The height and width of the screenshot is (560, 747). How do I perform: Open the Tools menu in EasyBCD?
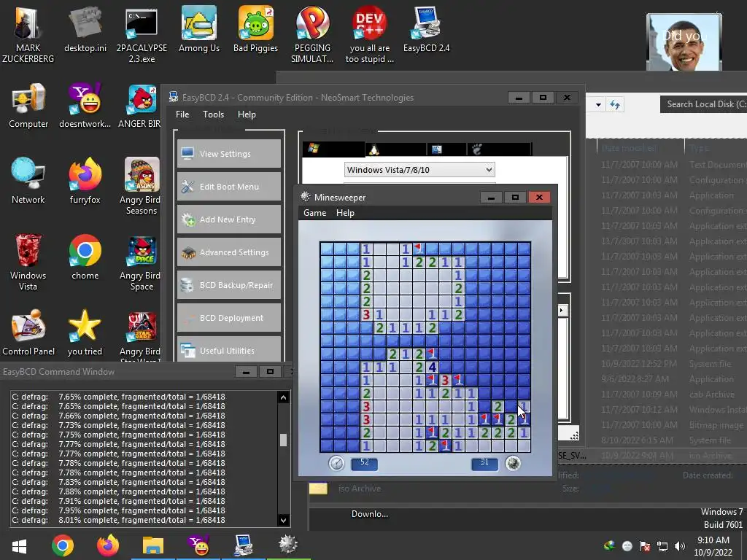[213, 114]
